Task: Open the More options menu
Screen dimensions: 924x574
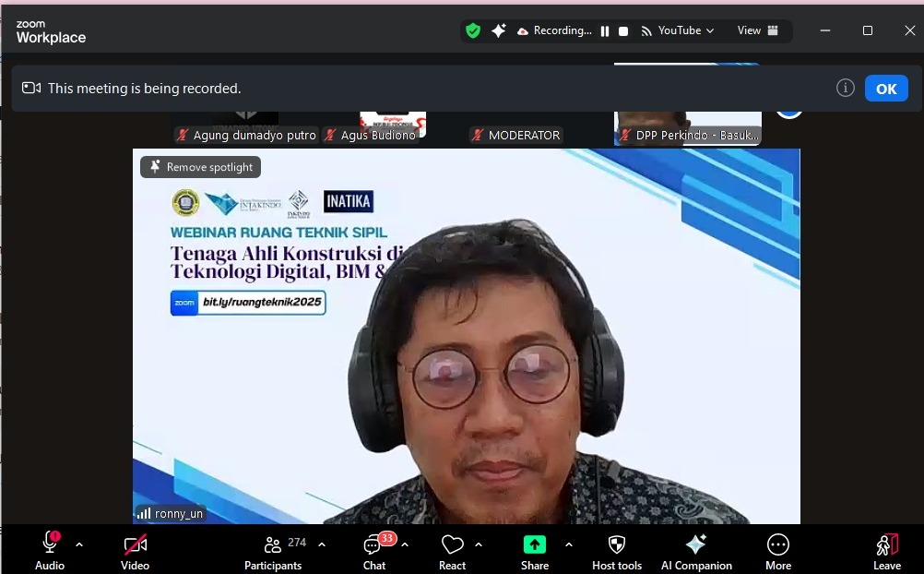Action: point(778,549)
